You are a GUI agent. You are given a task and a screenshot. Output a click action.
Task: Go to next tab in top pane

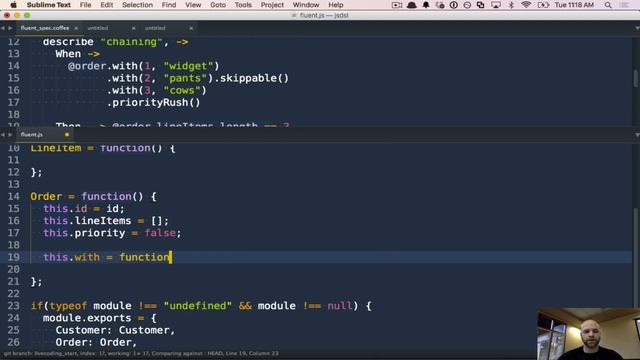[x=10, y=28]
